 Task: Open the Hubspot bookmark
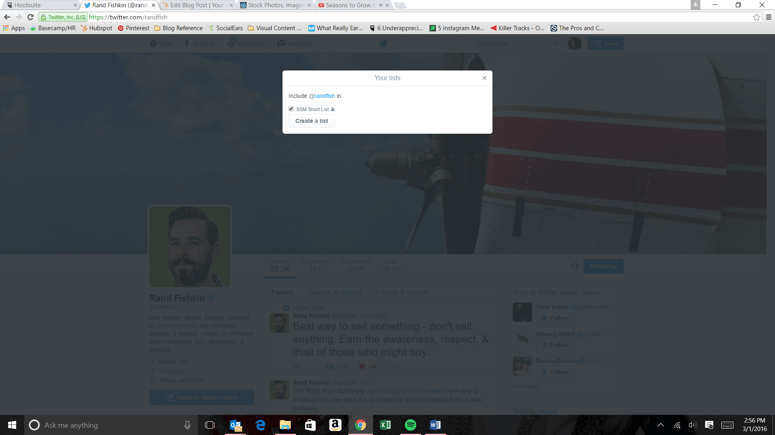point(96,28)
